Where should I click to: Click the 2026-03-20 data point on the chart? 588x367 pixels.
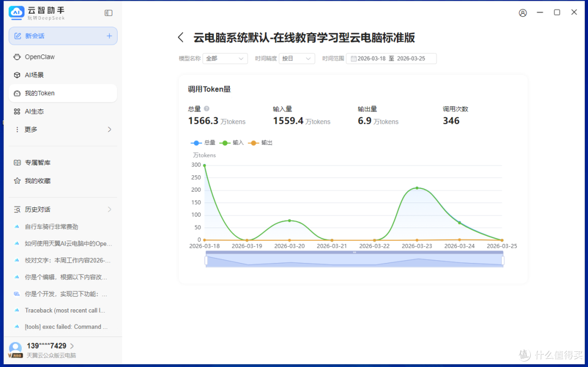pyautogui.click(x=290, y=221)
